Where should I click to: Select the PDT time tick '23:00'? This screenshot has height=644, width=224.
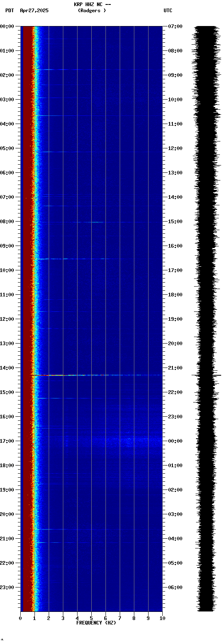click(7, 587)
